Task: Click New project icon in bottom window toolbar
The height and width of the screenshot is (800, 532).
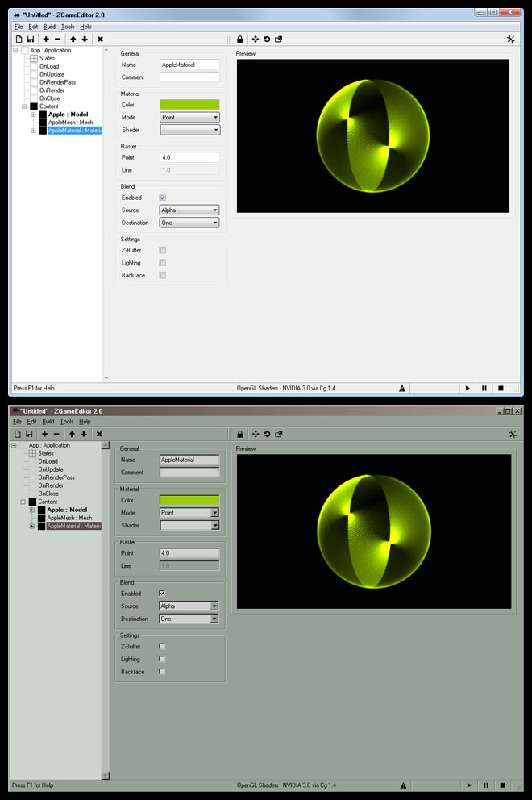Action: click(18, 434)
